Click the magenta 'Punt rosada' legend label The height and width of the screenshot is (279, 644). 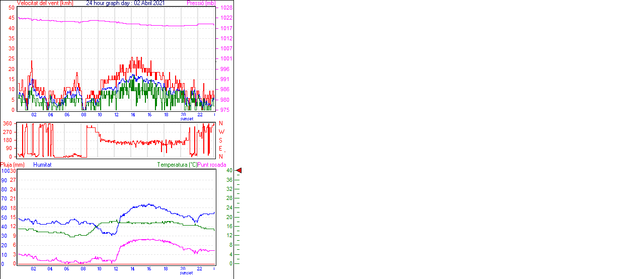212,165
